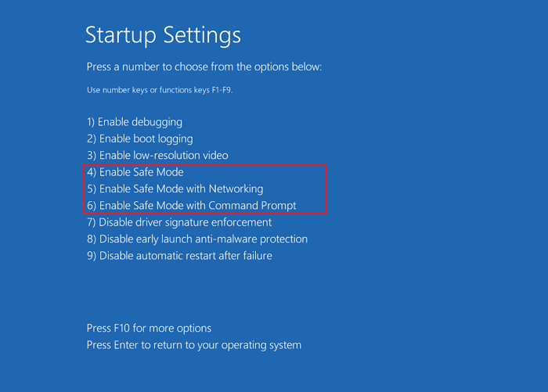Pick Disable automatic restart after failure
The image size is (548, 392).
[x=179, y=255]
